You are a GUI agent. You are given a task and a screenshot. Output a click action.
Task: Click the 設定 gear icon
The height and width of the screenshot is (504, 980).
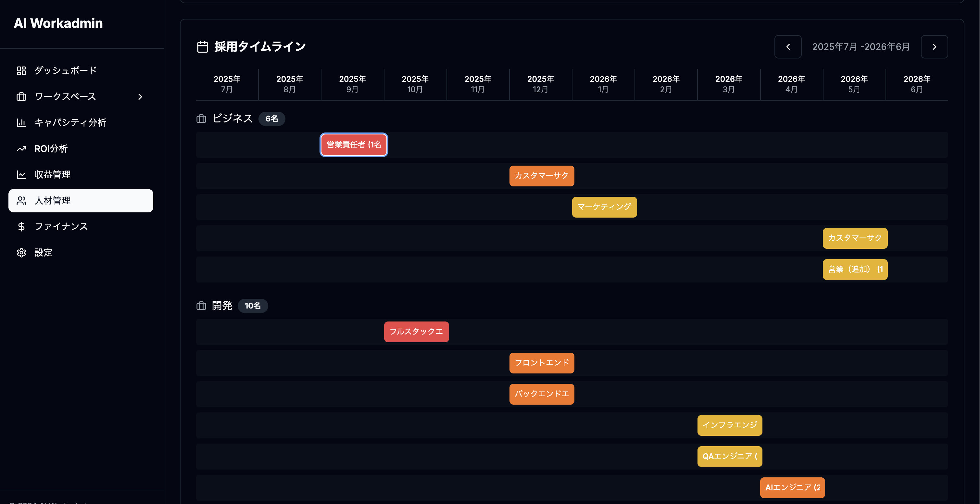[21, 253]
